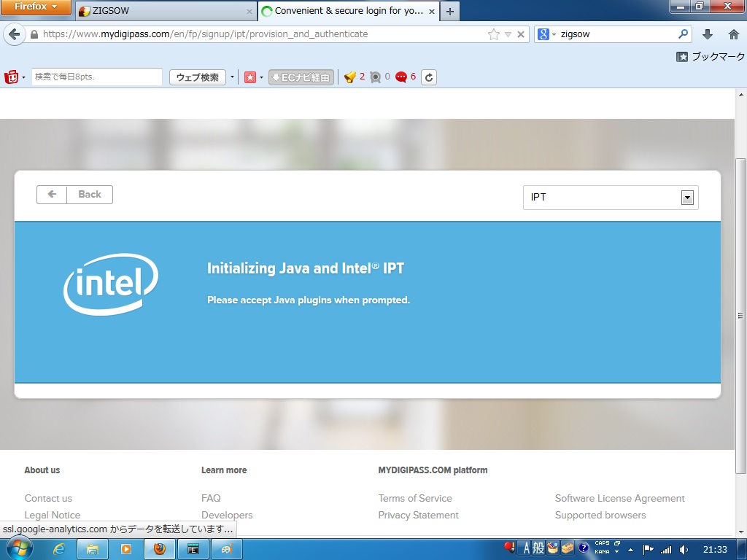Click the address bar URL field
This screenshot has width=747, height=560.
pos(262,34)
